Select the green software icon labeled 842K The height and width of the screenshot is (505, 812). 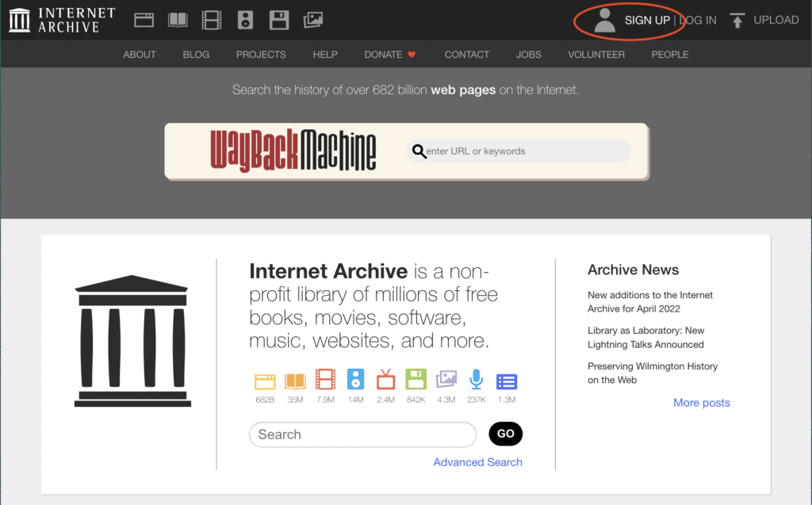(x=416, y=380)
